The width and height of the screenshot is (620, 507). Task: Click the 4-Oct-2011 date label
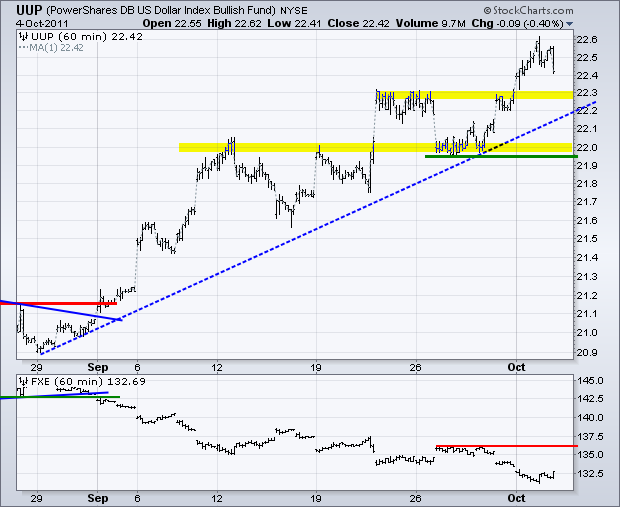[42, 24]
